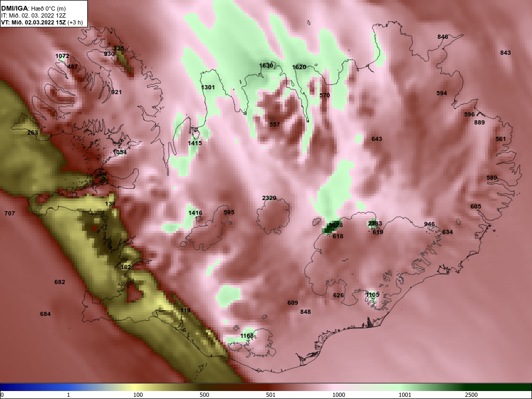532x399 pixels.
Task: Click the map value 1105
Action: (372, 295)
